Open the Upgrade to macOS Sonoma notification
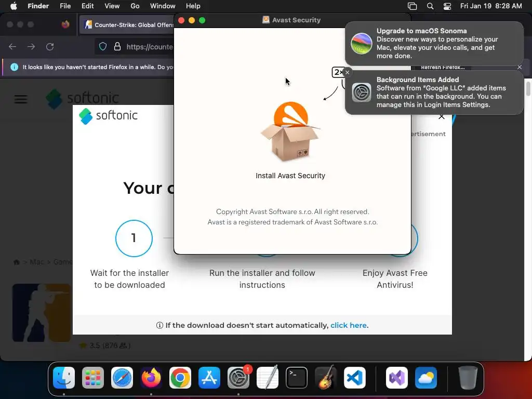This screenshot has height=399, width=532. point(434,44)
